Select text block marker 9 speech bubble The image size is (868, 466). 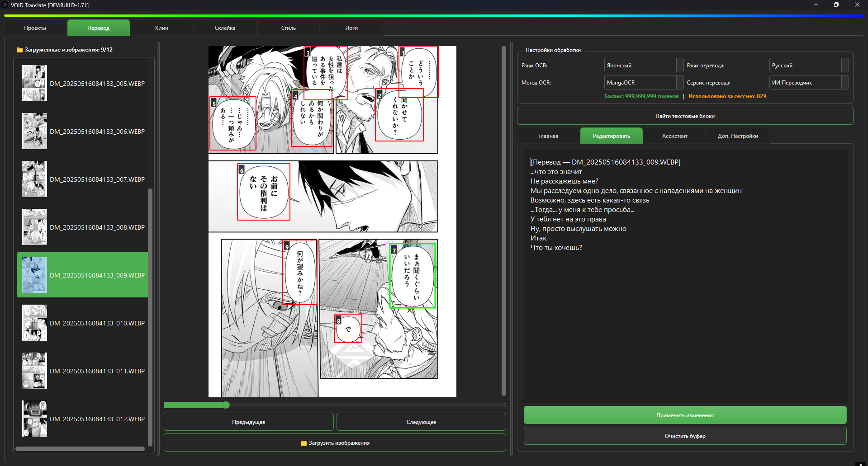pos(299,272)
